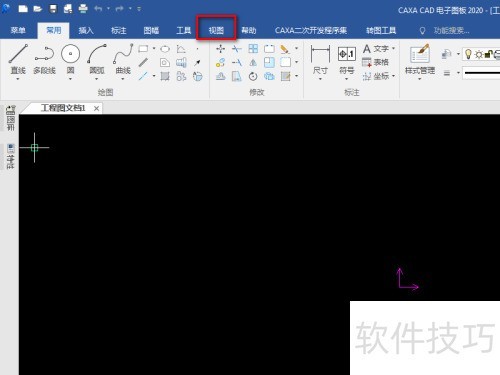
Task: Select the 圆 circle tool
Action: [70, 58]
